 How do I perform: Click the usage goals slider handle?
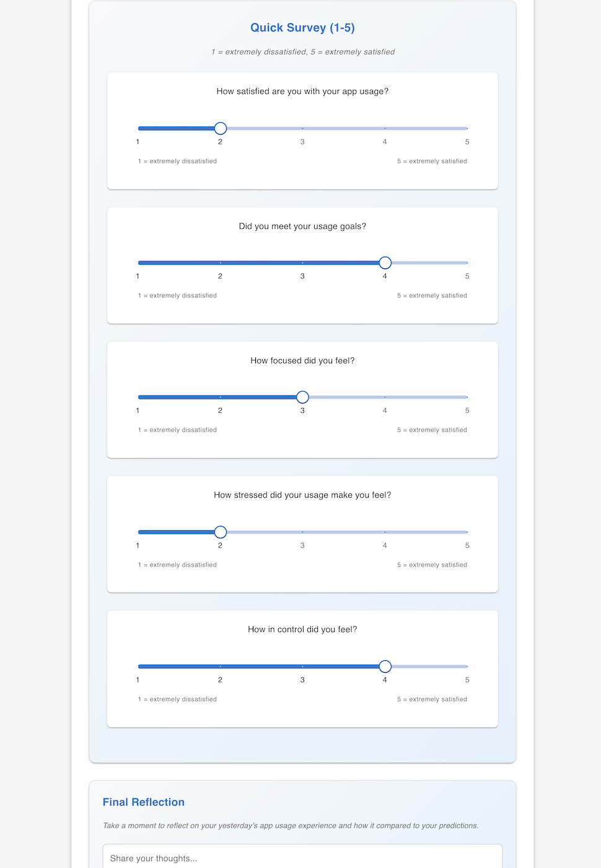385,263
